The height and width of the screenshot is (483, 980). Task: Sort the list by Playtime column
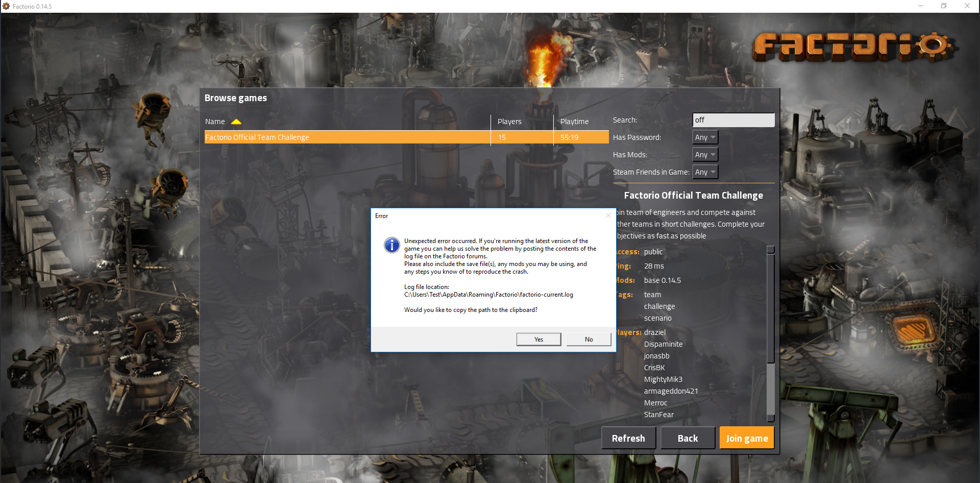[x=574, y=122]
